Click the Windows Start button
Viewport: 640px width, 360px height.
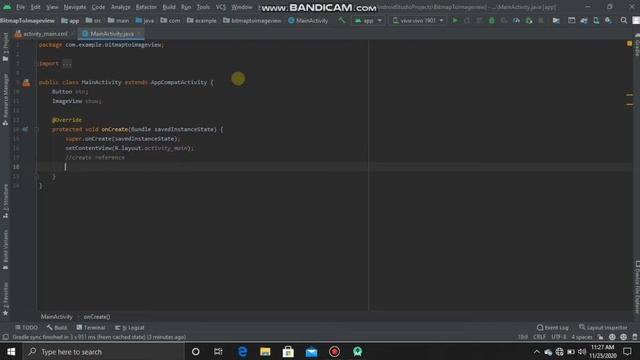click(11, 351)
